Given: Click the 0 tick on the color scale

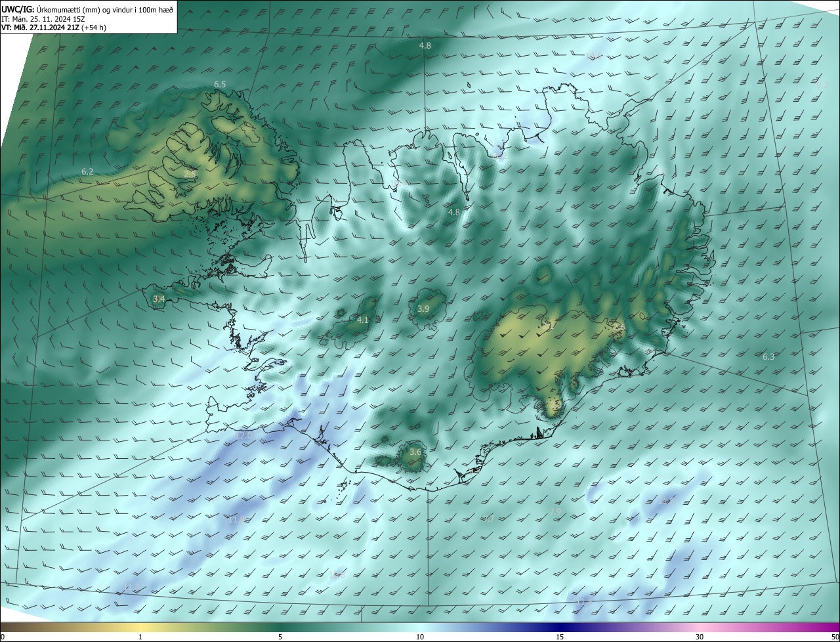Looking at the screenshot, I should click(x=3, y=637).
